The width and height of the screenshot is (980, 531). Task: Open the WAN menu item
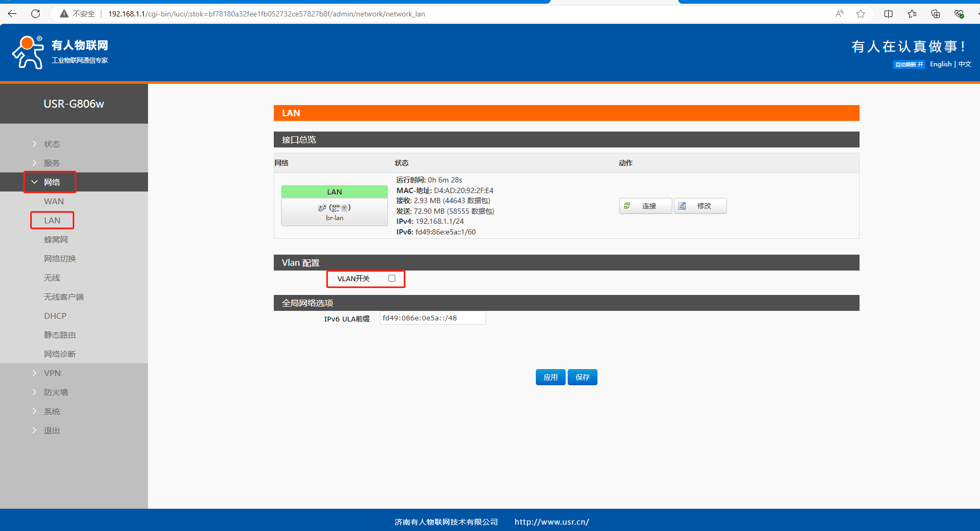(54, 202)
